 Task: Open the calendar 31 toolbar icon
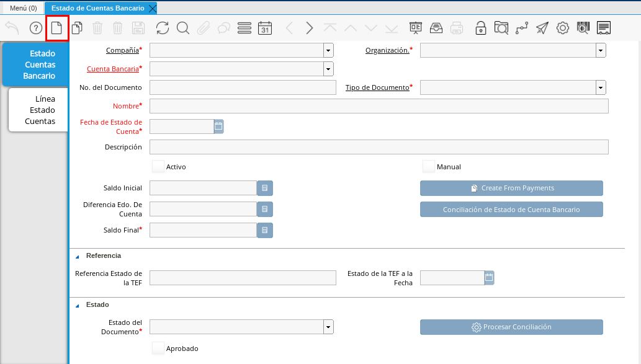[265, 28]
